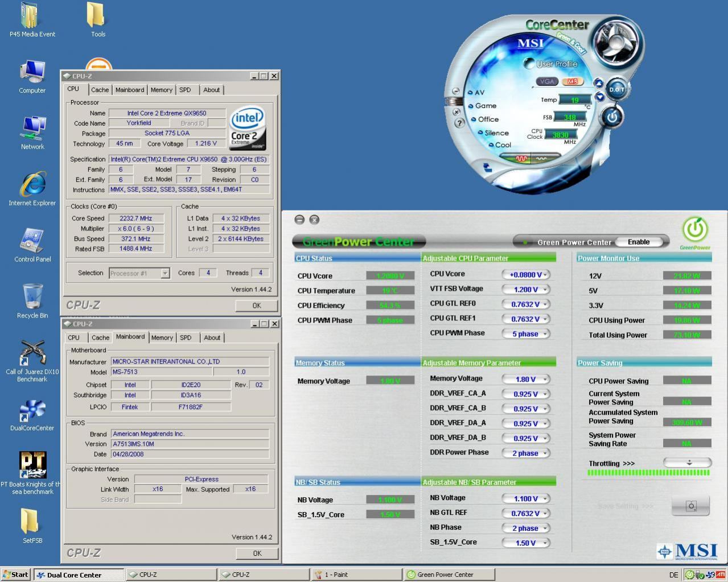Select the SetFSB folder desktop icon

click(x=32, y=526)
